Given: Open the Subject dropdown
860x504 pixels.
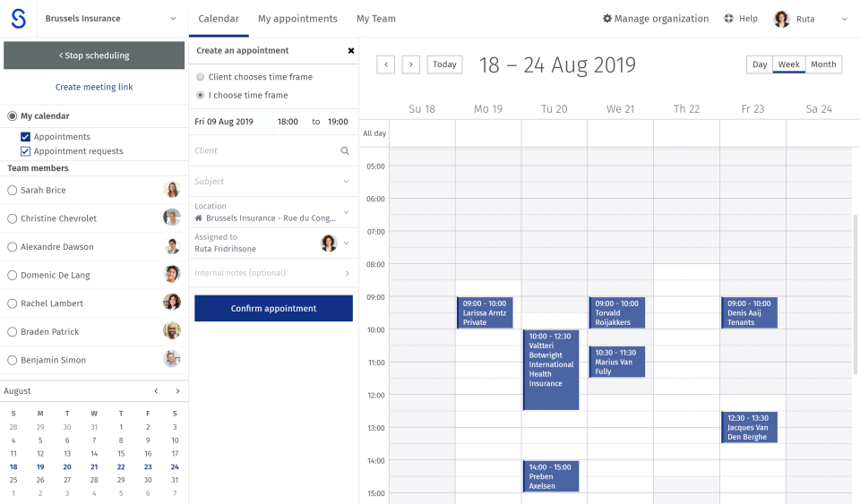Looking at the screenshot, I should [x=274, y=182].
